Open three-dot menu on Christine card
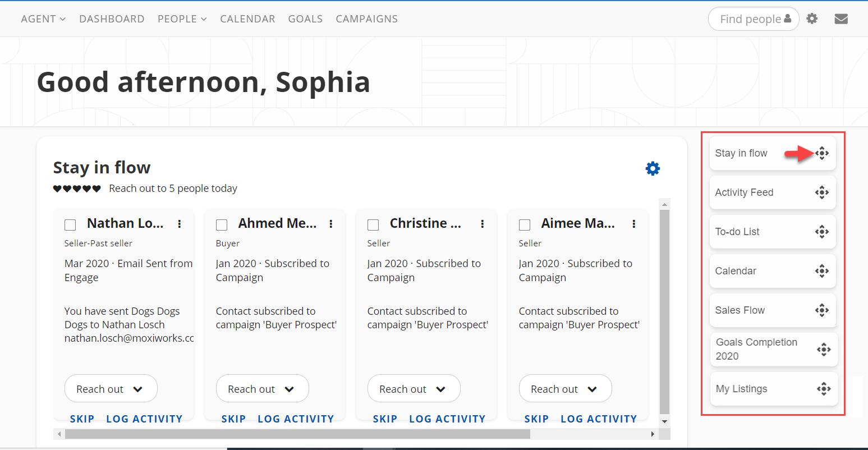 (x=483, y=224)
